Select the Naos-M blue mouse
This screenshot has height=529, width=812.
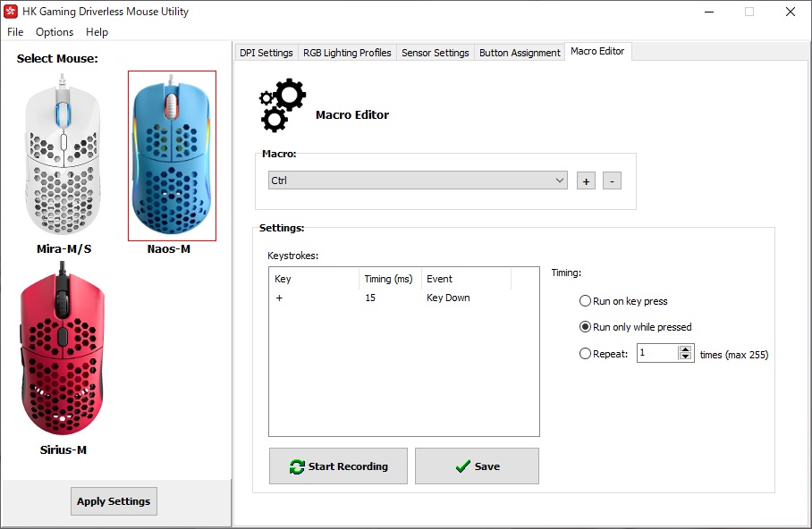[172, 155]
